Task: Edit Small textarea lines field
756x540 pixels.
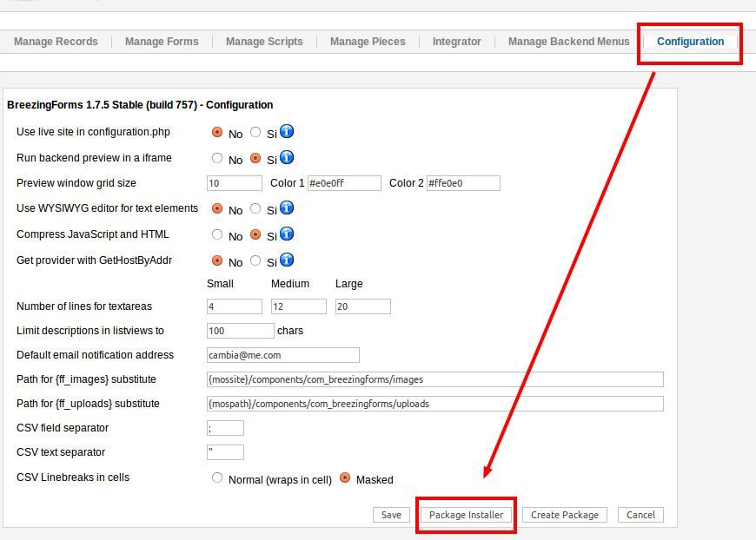Action: (235, 306)
